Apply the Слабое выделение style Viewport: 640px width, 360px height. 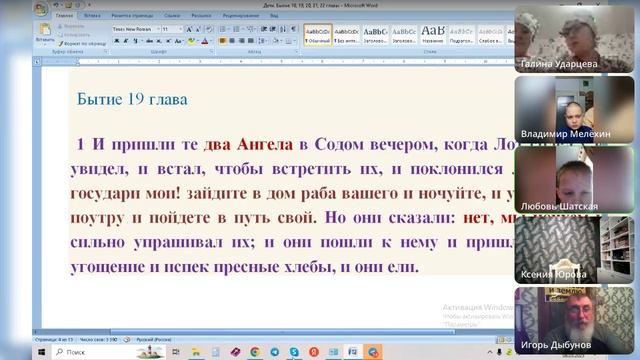[x=490, y=35]
